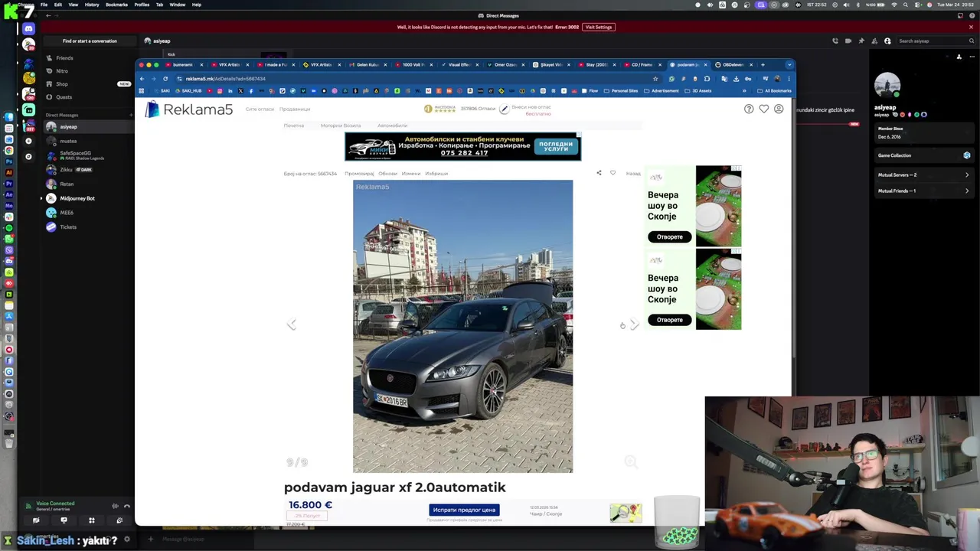Zoom the car photo with magnifier icon
Viewport: 980px width, 551px height.
pos(630,461)
